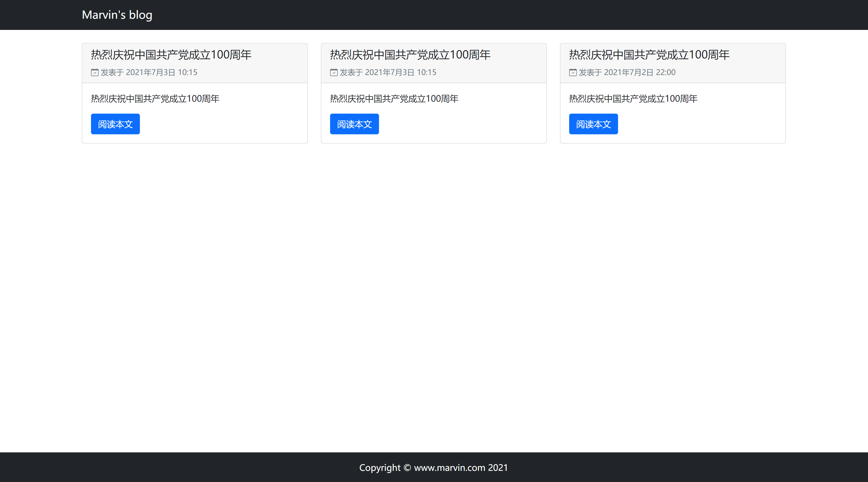
Task: Open the Marvin's blog home link
Action: pos(117,15)
